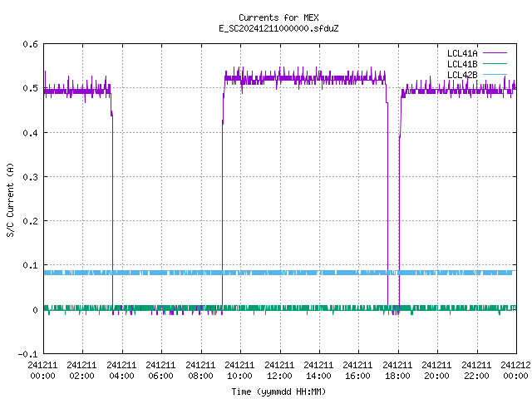
Task: Click the y-axis label 'S/C Current (A)'
Action: [10, 199]
